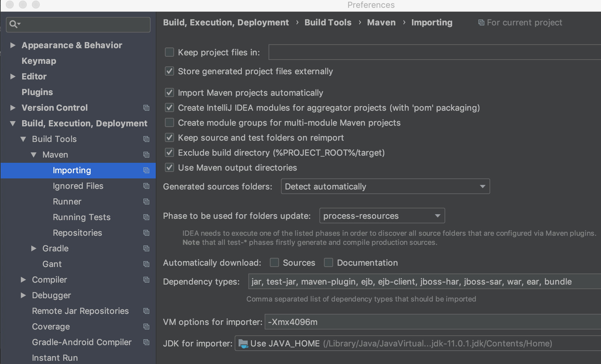Toggle the Sources automatic download checkbox
Screen dimensions: 601x364
click(274, 262)
